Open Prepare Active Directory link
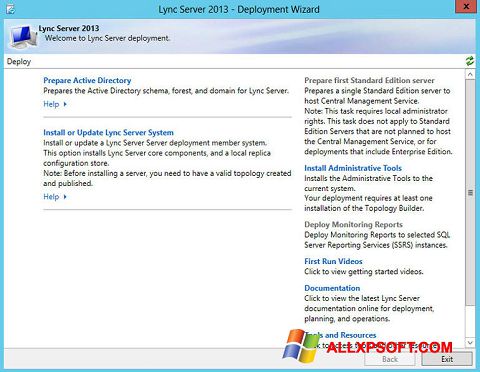Image resolution: width=480 pixels, height=372 pixels. tap(87, 80)
